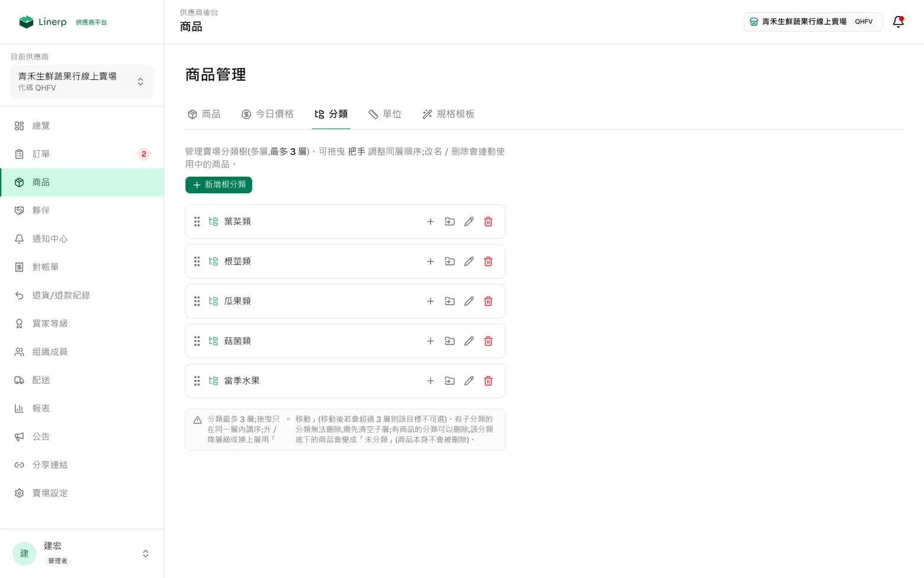This screenshot has height=578, width=924.
Task: Click the Linerp logo
Action: click(x=43, y=22)
